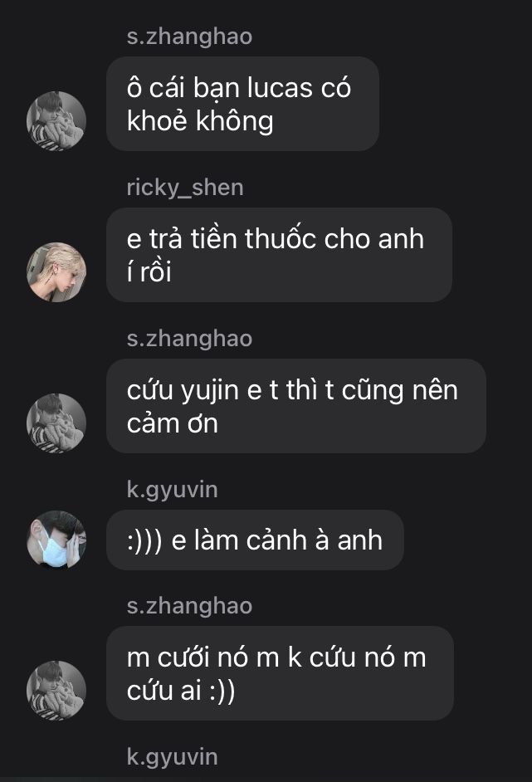The image size is (532, 782).
Task: Click "cảm ơn" text in the yujin message
Action: tap(173, 424)
